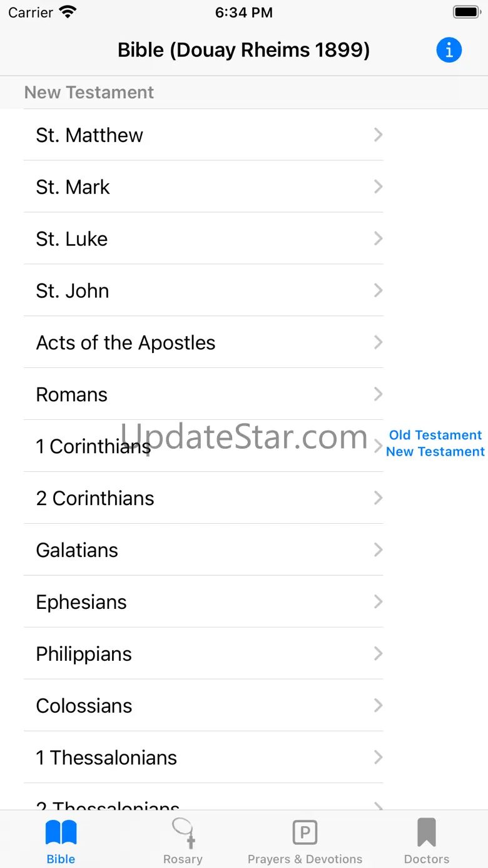Open 2 Corinthians book

95,499
